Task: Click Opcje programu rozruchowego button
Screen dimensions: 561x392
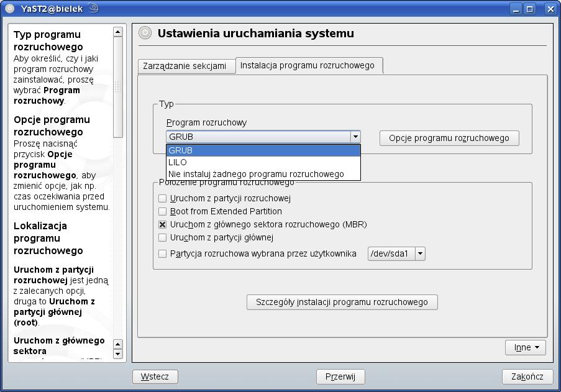Action: click(x=449, y=138)
